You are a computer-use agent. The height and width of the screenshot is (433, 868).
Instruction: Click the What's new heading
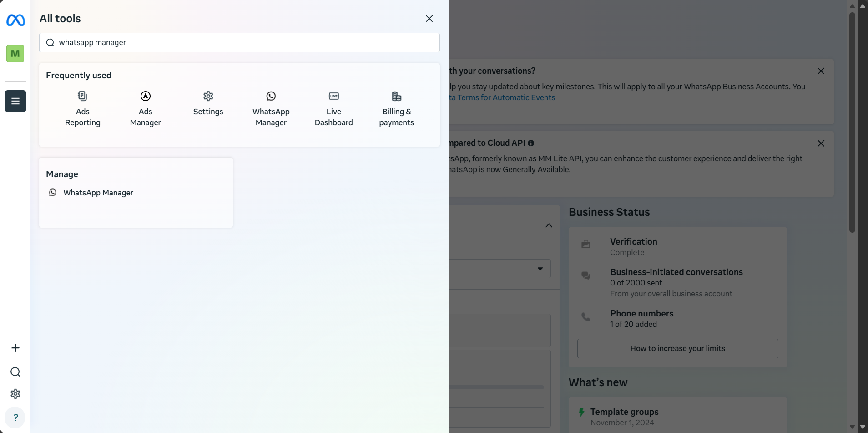click(x=598, y=383)
